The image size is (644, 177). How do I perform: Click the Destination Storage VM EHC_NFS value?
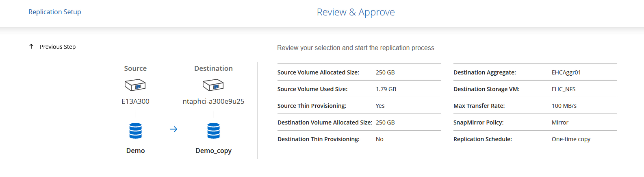pyautogui.click(x=564, y=89)
